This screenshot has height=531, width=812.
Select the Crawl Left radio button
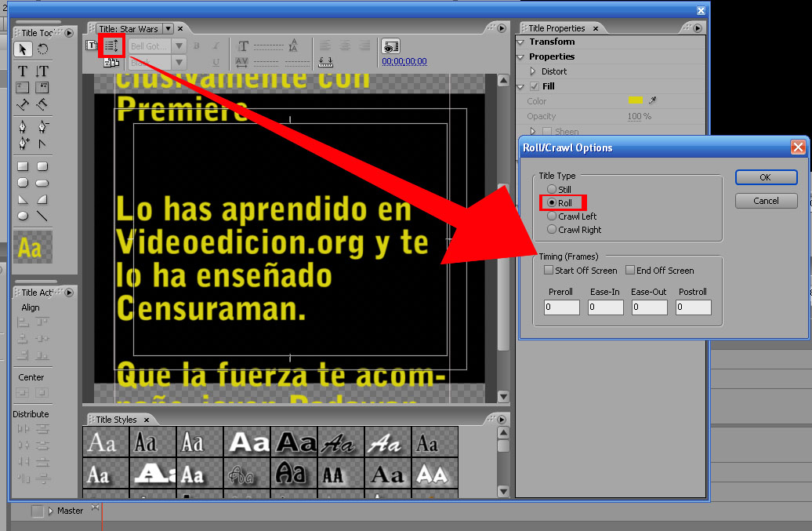pyautogui.click(x=553, y=216)
